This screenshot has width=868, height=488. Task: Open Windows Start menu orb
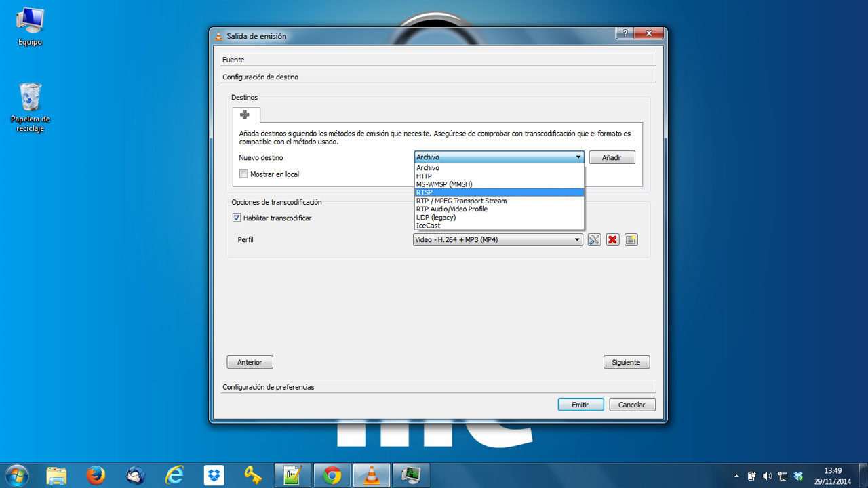(x=16, y=476)
